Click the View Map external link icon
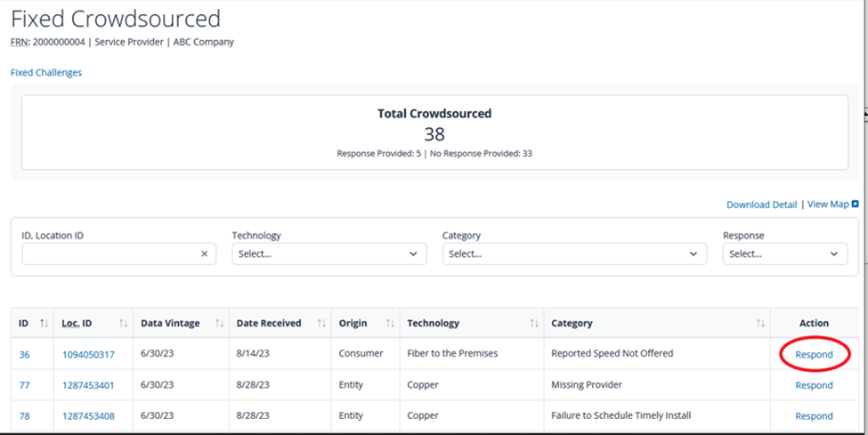Viewport: 868px width, 435px height. pyautogui.click(x=856, y=205)
